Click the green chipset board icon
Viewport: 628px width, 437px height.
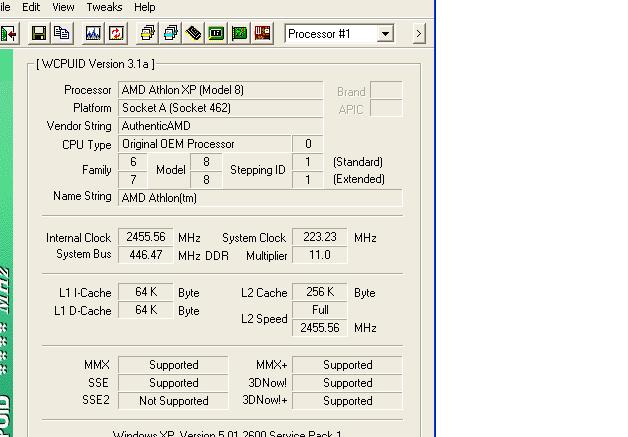(216, 33)
